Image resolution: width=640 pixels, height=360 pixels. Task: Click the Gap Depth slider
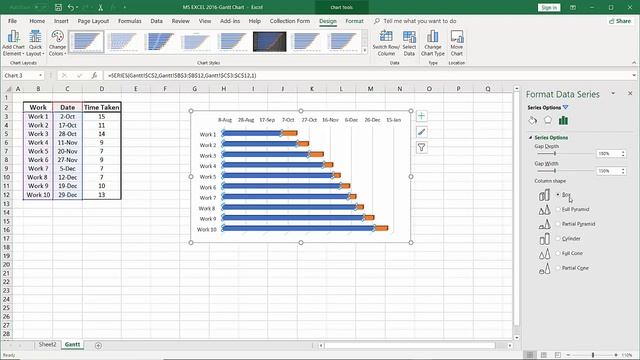pyautogui.click(x=565, y=153)
